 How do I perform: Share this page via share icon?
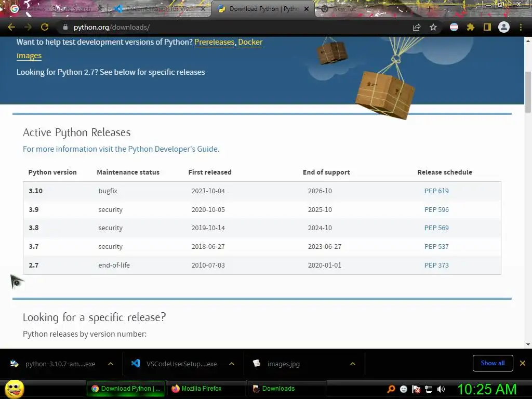point(417,27)
